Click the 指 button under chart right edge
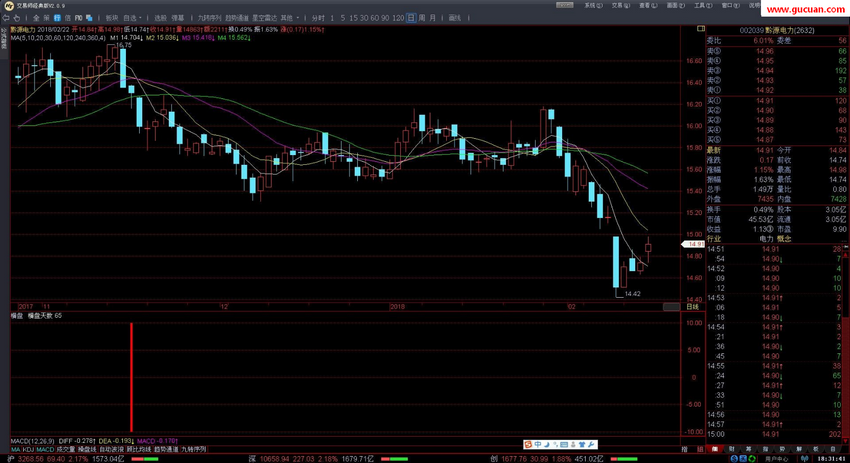The width and height of the screenshot is (850, 463). [x=684, y=449]
